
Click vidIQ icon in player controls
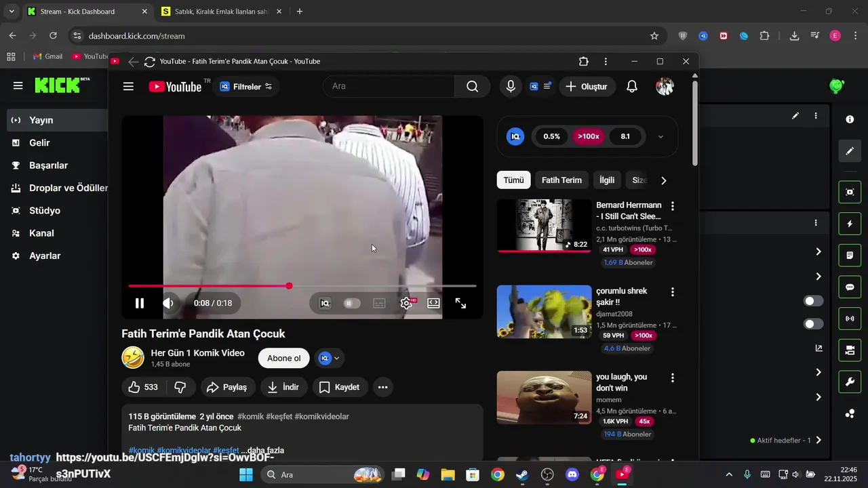tap(325, 303)
